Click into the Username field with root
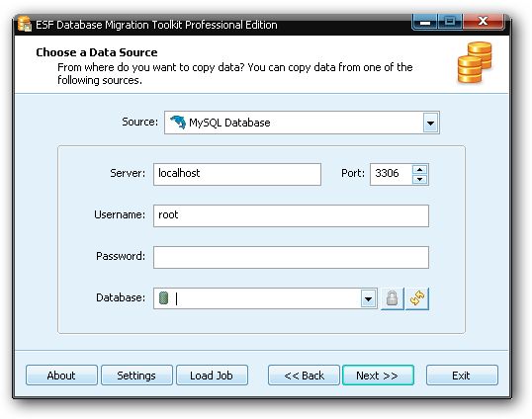This screenshot has height=419, width=532. [291, 215]
